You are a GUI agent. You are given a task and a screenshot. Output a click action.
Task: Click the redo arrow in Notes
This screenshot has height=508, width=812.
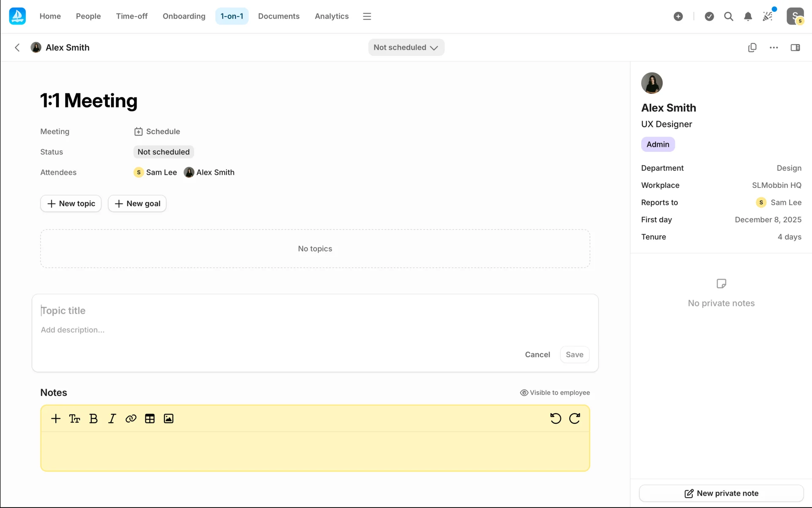pyautogui.click(x=574, y=419)
